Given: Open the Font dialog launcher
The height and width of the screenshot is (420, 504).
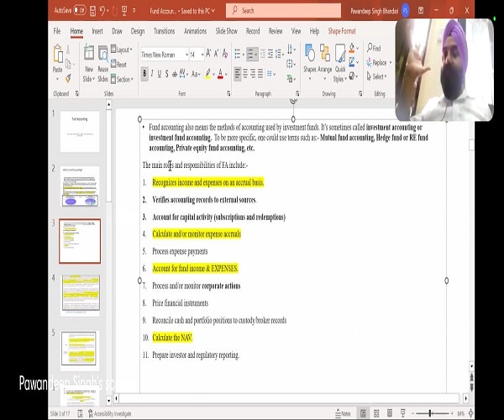Looking at the screenshot, I should click(228, 93).
